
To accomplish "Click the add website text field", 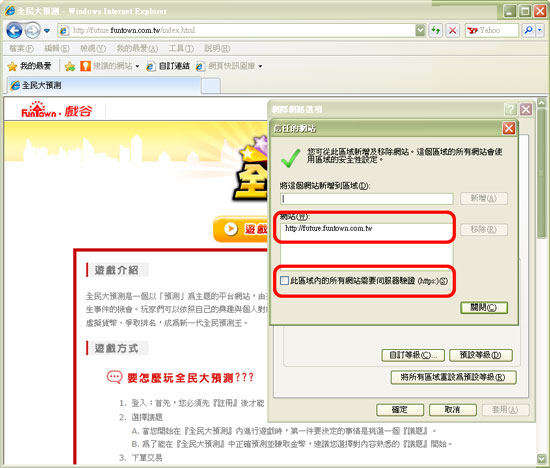I will [x=367, y=199].
